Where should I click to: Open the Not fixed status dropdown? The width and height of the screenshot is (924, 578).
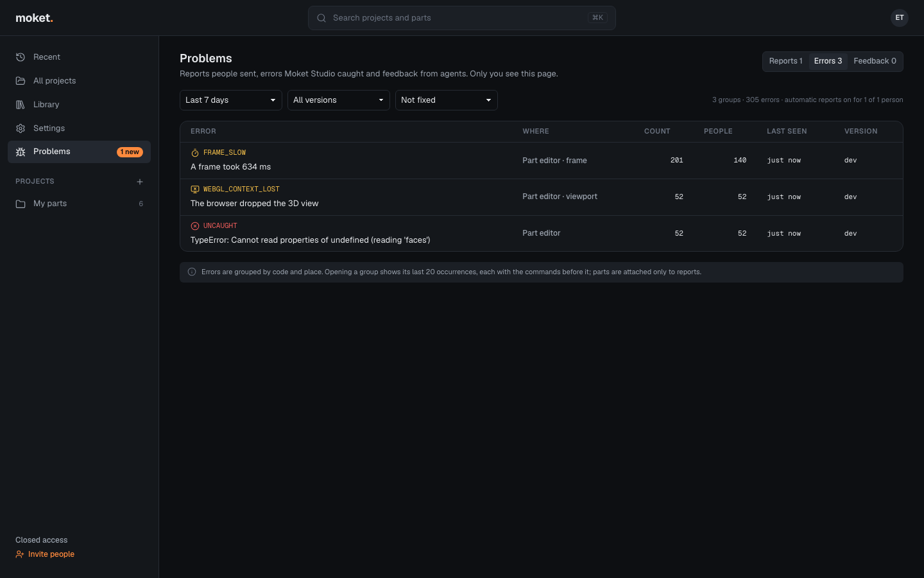coord(447,100)
